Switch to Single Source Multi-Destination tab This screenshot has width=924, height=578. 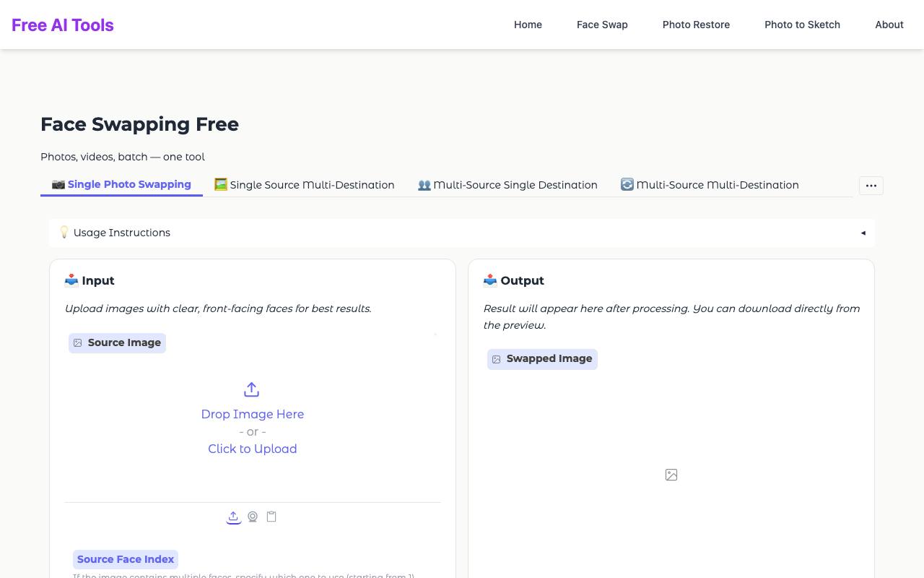pyautogui.click(x=305, y=185)
